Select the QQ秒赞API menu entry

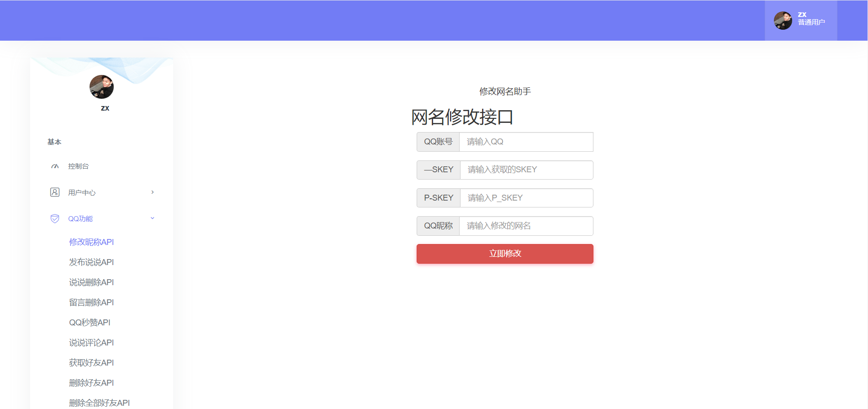point(90,323)
